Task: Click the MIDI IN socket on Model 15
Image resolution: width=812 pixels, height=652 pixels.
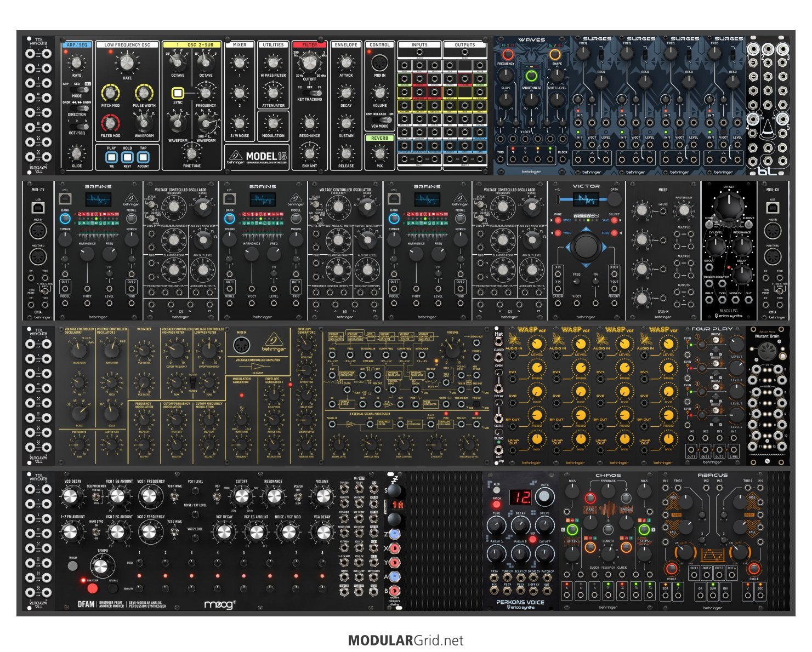Action: 379,62
